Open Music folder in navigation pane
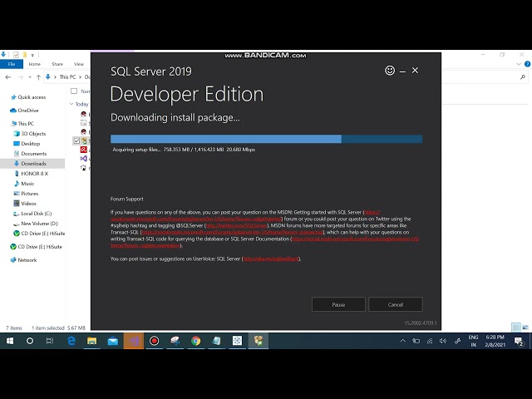Image resolution: width=532 pixels, height=399 pixels. (27, 184)
